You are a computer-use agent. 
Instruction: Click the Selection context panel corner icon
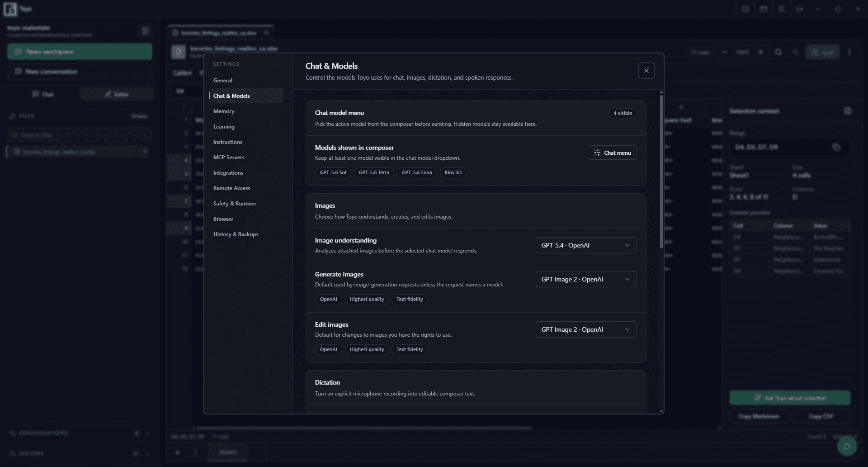[x=848, y=111]
